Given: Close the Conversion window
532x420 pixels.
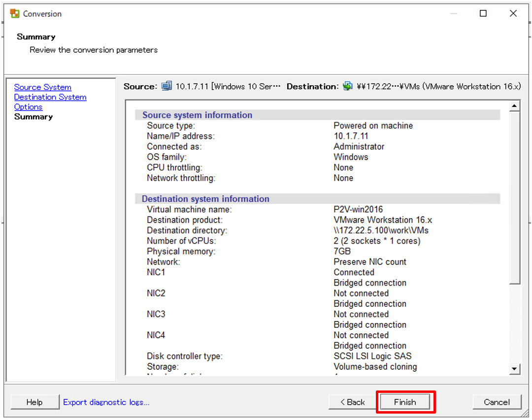Looking at the screenshot, I should click(x=513, y=13).
